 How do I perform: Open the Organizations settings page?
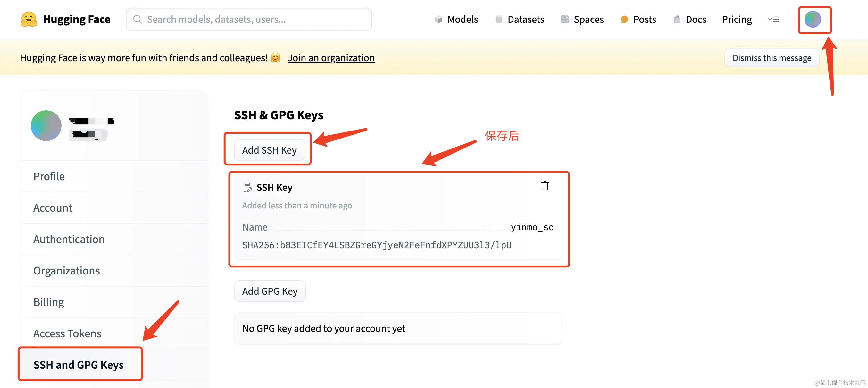pyautogui.click(x=66, y=271)
